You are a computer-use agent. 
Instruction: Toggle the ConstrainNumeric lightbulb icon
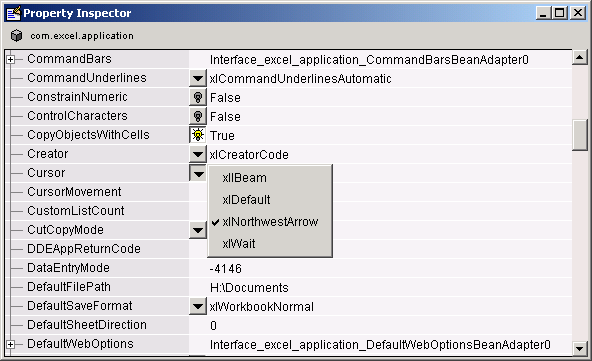pyautogui.click(x=198, y=97)
